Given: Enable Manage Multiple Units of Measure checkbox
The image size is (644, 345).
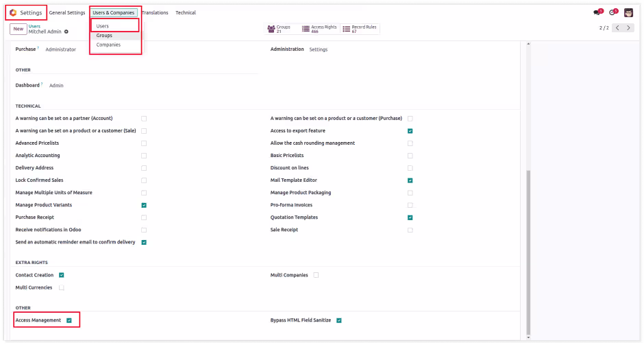Looking at the screenshot, I should [x=144, y=193].
